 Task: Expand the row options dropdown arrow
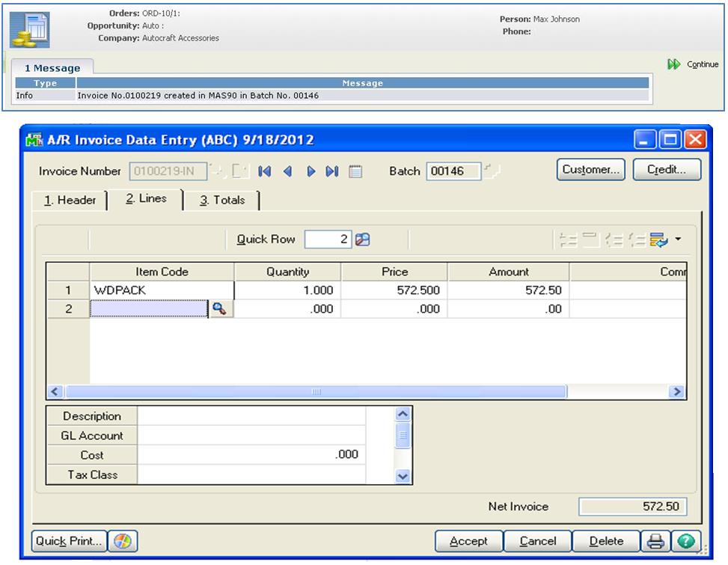678,240
